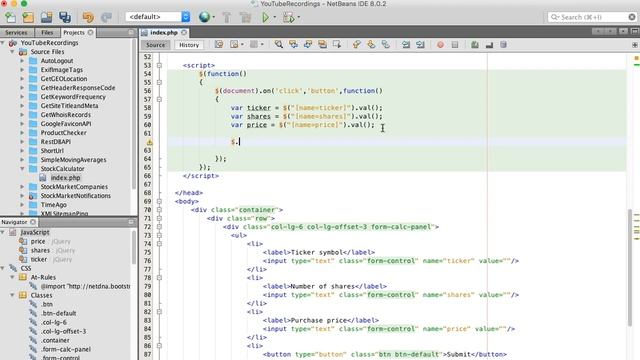Toggle the code fold marker on line 69
Viewport: 640px width, 360px height.
(x=159, y=201)
